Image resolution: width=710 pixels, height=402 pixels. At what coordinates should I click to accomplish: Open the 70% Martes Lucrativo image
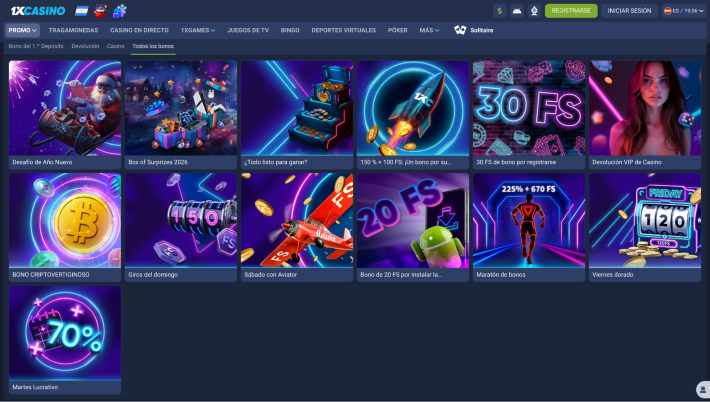click(x=65, y=333)
